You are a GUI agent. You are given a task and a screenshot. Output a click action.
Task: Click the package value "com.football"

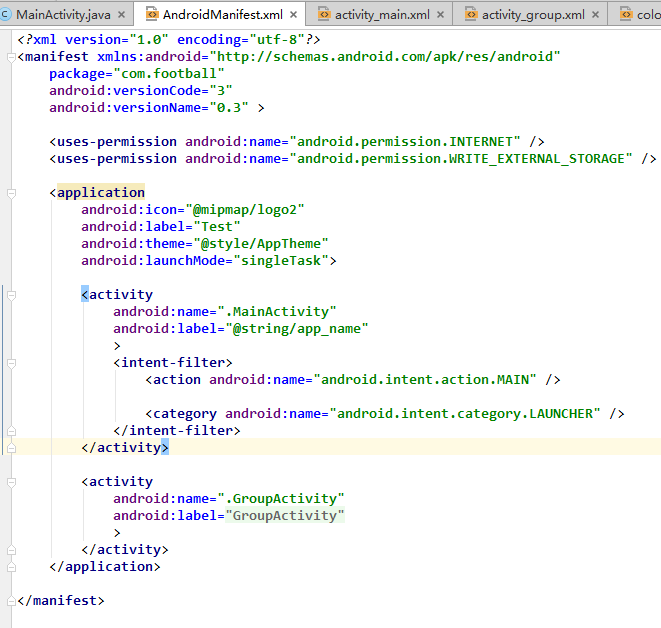[x=169, y=74]
